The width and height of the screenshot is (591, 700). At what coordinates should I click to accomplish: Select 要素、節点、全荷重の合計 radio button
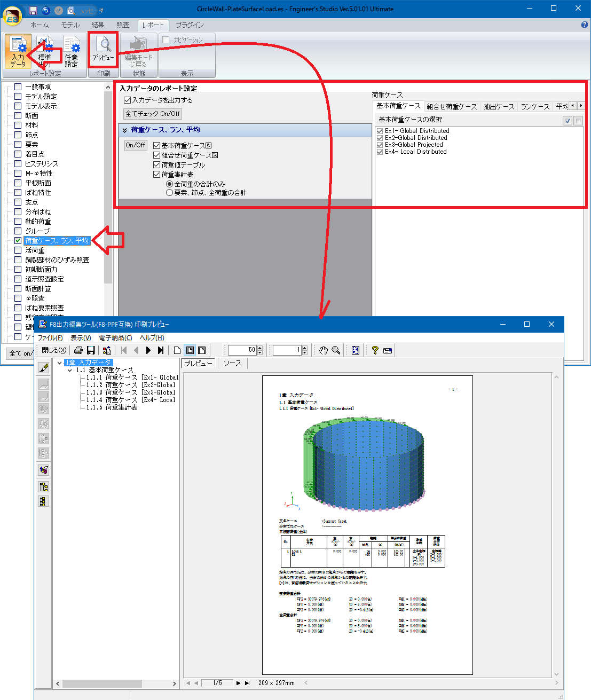(x=170, y=193)
